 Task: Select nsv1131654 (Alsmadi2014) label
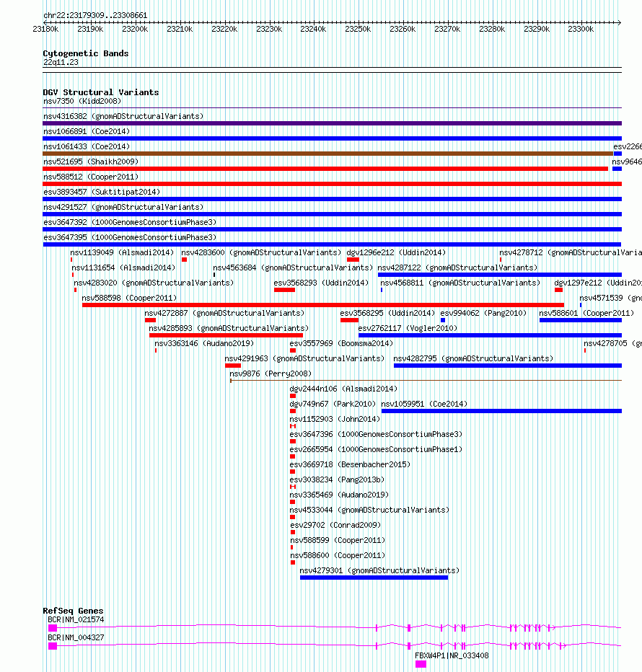coord(123,268)
